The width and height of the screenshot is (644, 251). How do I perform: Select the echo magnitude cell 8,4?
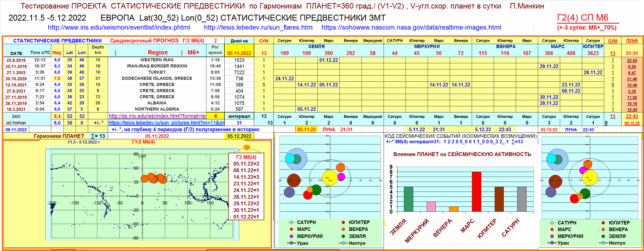[x=57, y=116]
